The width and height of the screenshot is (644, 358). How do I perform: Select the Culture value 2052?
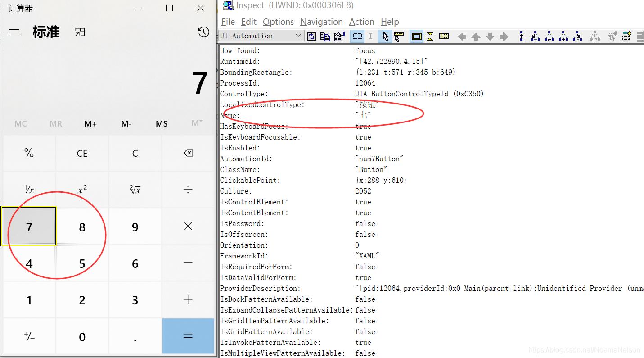click(363, 191)
